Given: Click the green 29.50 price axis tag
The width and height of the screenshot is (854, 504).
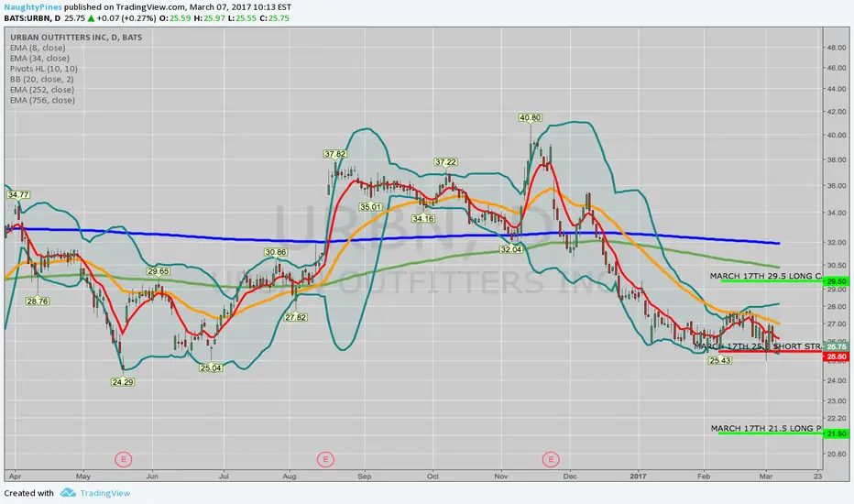Looking at the screenshot, I should [836, 281].
